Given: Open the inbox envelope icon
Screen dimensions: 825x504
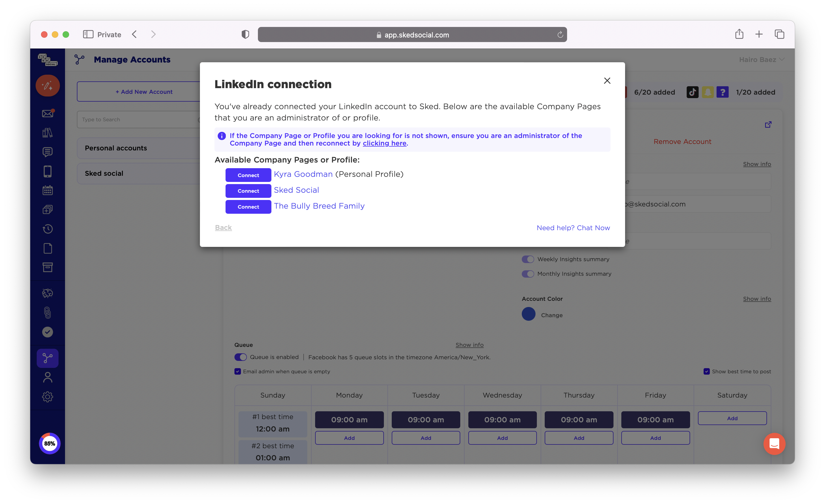Looking at the screenshot, I should [x=47, y=113].
